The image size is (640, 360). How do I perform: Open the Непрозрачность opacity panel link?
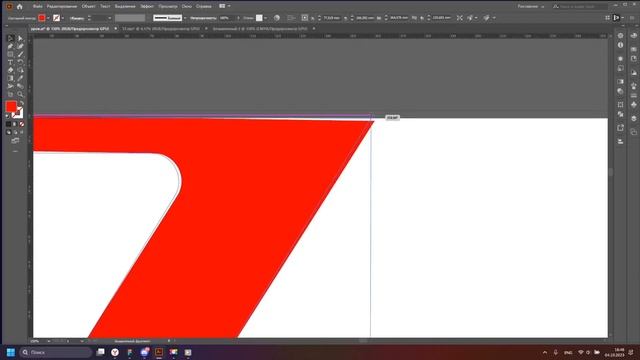tap(203, 18)
